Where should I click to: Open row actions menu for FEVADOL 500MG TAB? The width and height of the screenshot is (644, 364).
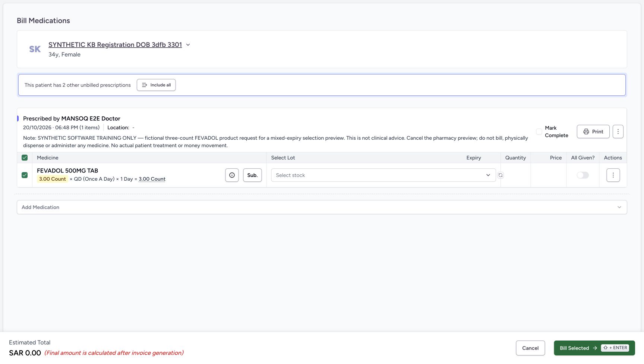(613, 175)
